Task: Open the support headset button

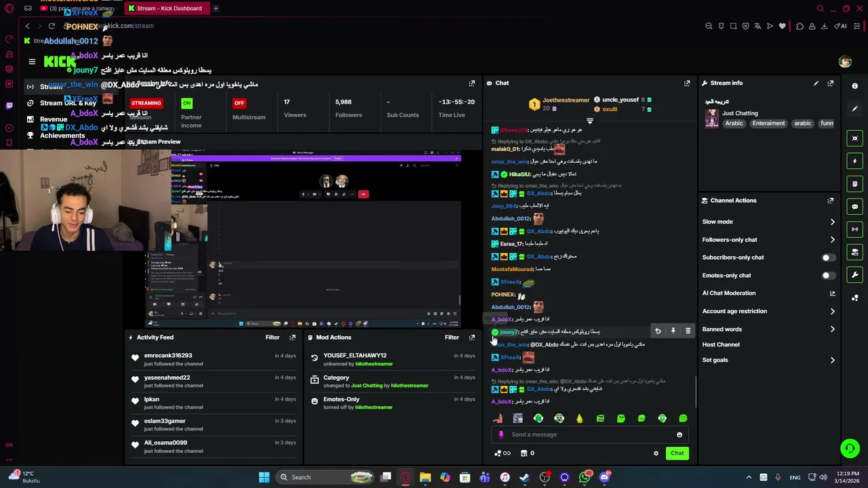Action: [850, 448]
